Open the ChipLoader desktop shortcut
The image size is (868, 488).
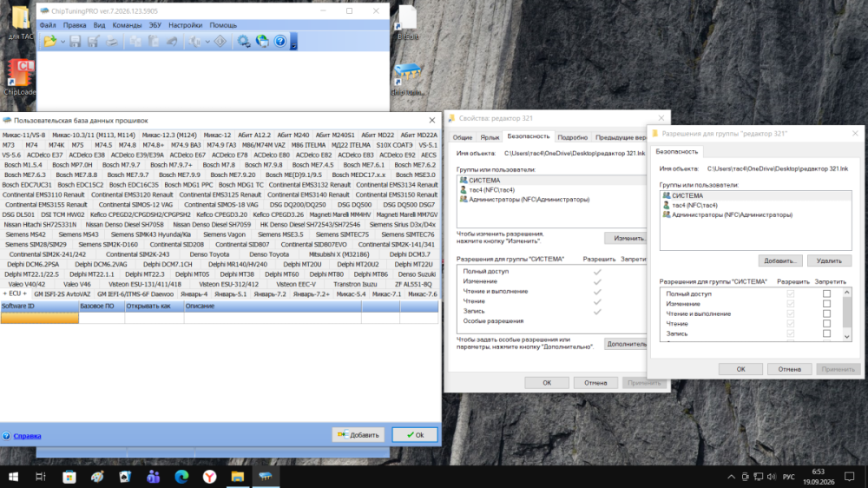point(20,77)
